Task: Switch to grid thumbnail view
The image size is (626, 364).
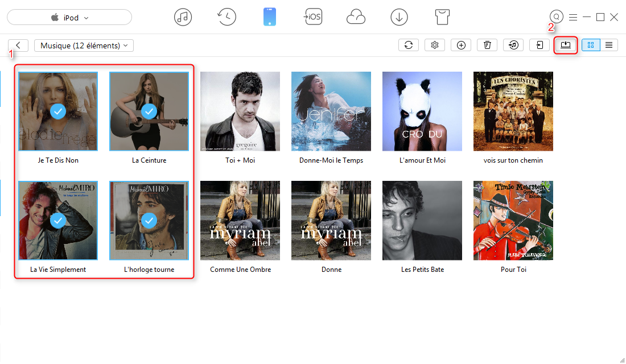Action: point(591,45)
